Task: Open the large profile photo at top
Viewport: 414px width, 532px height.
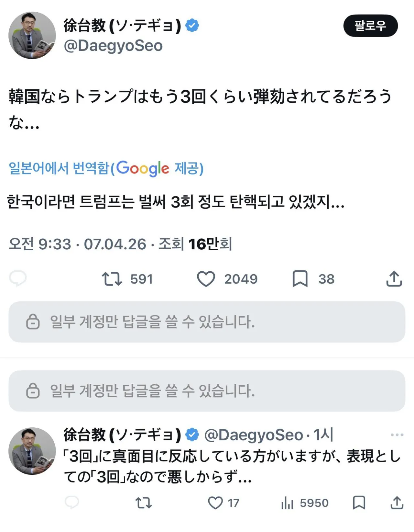Action: [32, 35]
